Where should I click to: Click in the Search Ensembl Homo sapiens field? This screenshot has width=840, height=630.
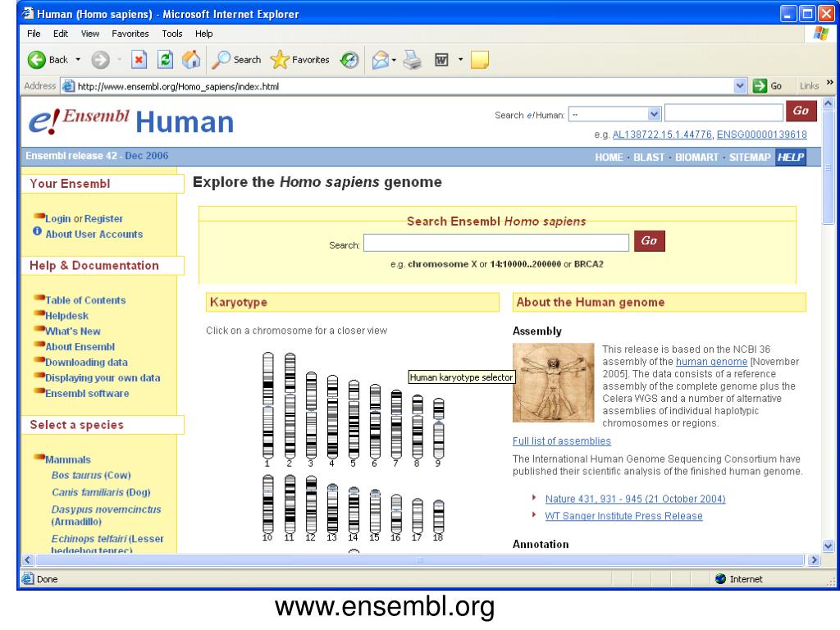pyautogui.click(x=496, y=243)
